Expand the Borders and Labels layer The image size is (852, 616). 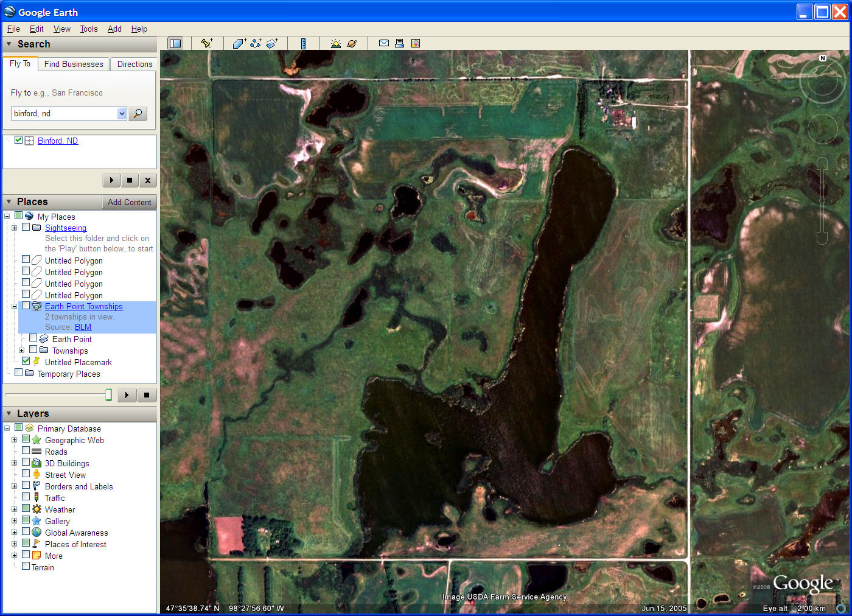(14, 486)
